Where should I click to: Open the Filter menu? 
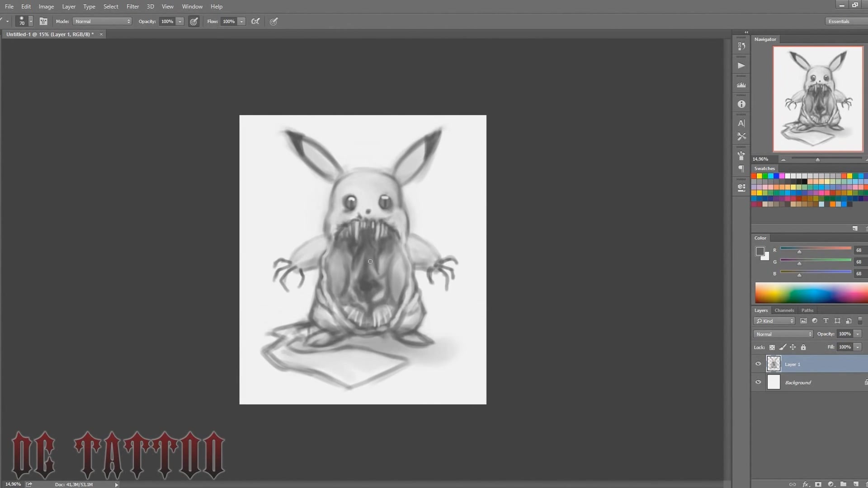pos(132,6)
